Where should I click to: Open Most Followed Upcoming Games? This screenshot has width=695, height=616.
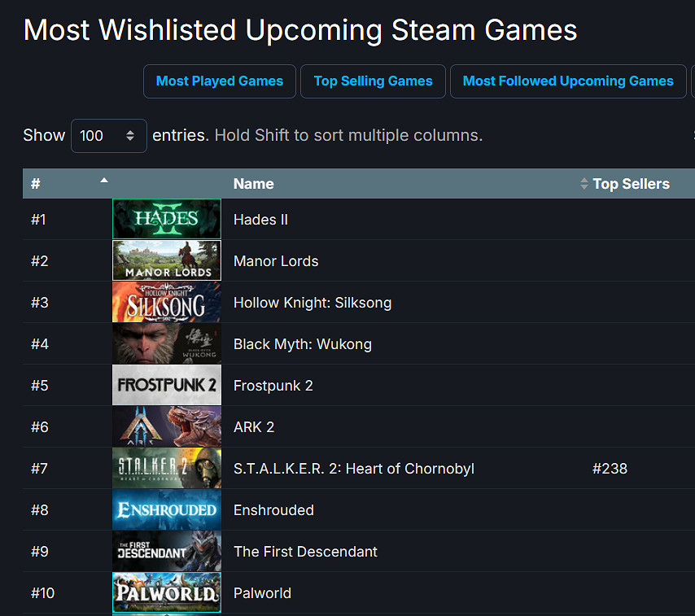point(568,81)
